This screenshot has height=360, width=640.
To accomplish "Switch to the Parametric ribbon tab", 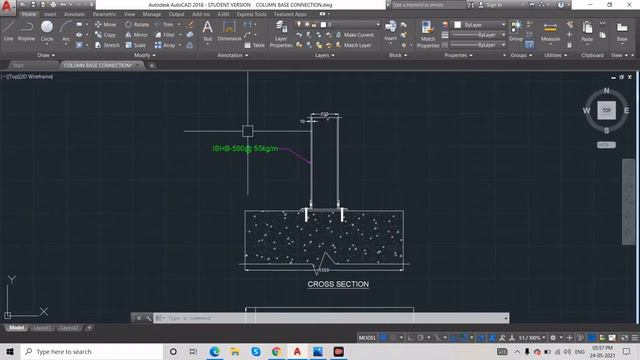I will pyautogui.click(x=104, y=14).
